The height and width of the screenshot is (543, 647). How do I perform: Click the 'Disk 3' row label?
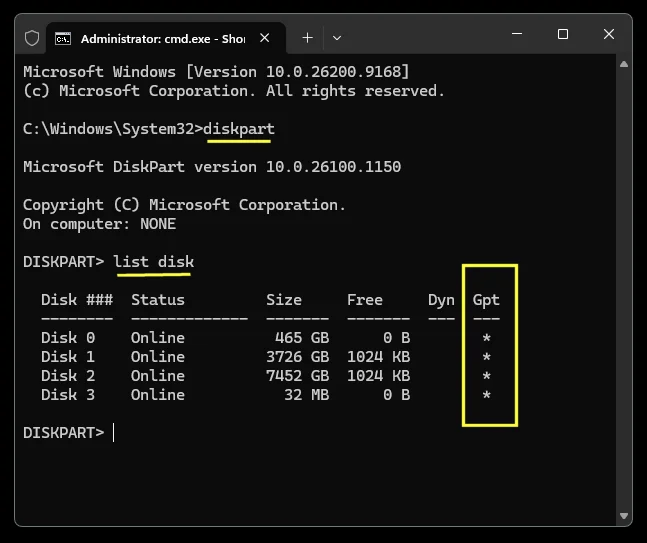click(68, 395)
